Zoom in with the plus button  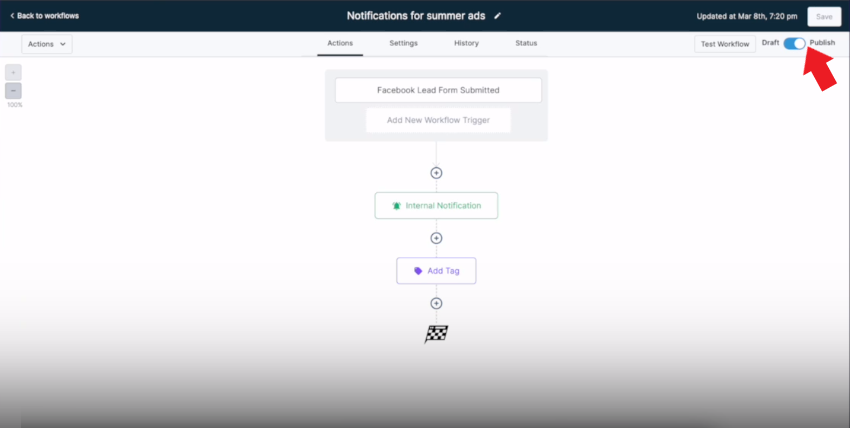[14, 73]
